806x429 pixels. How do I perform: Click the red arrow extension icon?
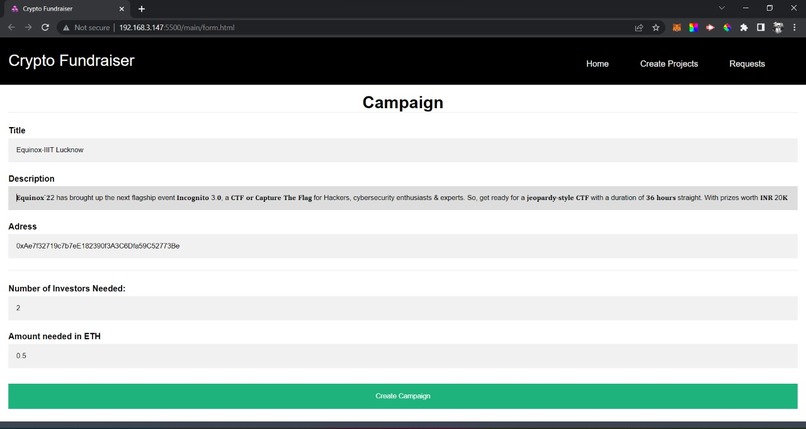(x=710, y=28)
